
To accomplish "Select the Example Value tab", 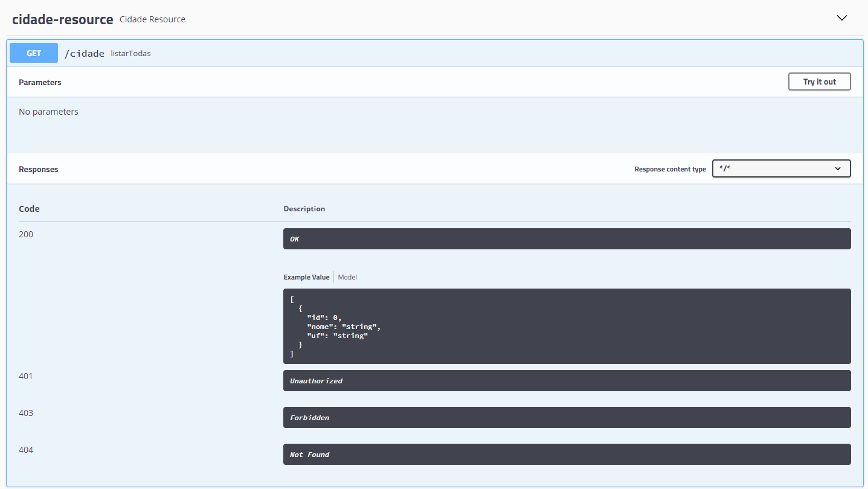I will [x=306, y=276].
